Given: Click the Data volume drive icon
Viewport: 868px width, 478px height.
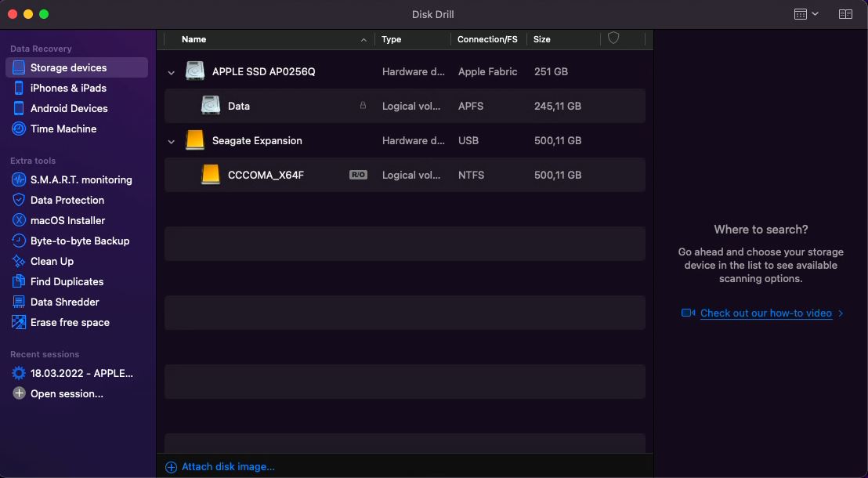Looking at the screenshot, I should coord(211,106).
